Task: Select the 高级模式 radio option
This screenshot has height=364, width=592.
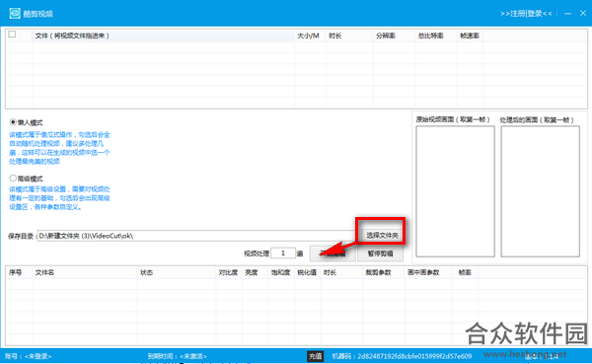Action: (13, 179)
